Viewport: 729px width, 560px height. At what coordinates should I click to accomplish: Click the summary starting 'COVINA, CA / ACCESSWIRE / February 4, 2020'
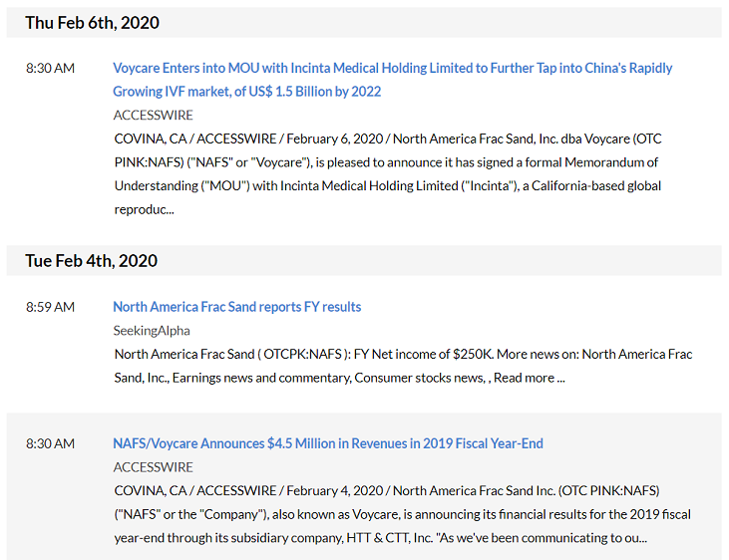[x=402, y=514]
